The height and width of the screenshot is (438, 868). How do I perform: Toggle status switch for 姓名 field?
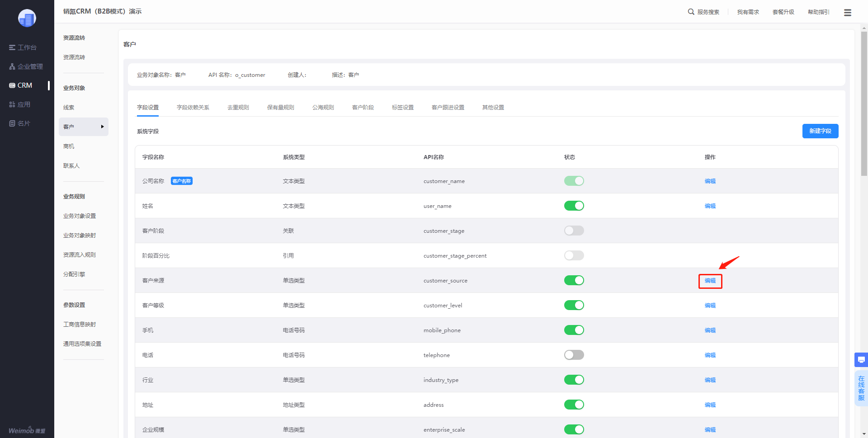(x=574, y=206)
